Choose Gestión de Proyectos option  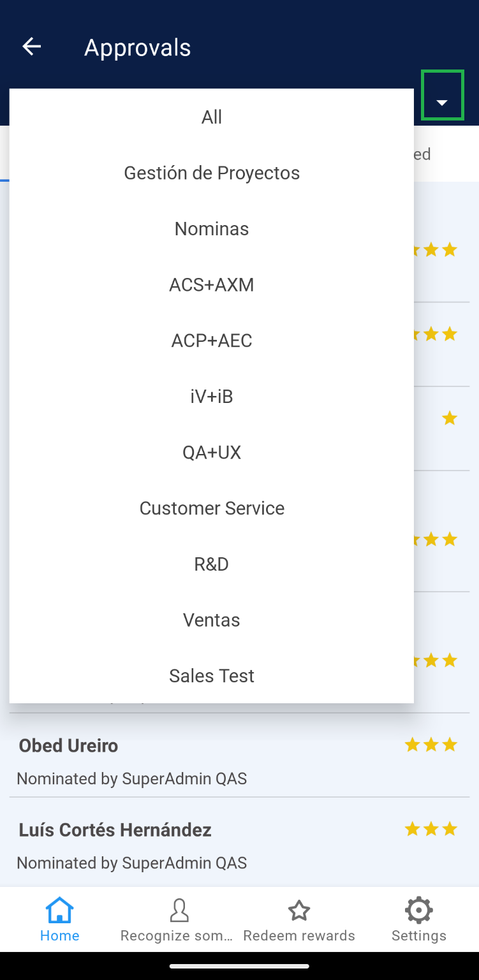pyautogui.click(x=212, y=173)
